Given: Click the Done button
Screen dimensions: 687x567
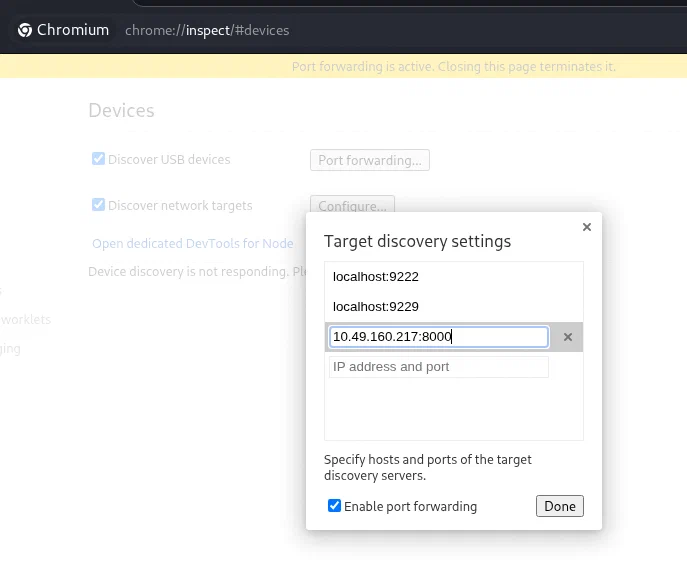Looking at the screenshot, I should pyautogui.click(x=560, y=506).
